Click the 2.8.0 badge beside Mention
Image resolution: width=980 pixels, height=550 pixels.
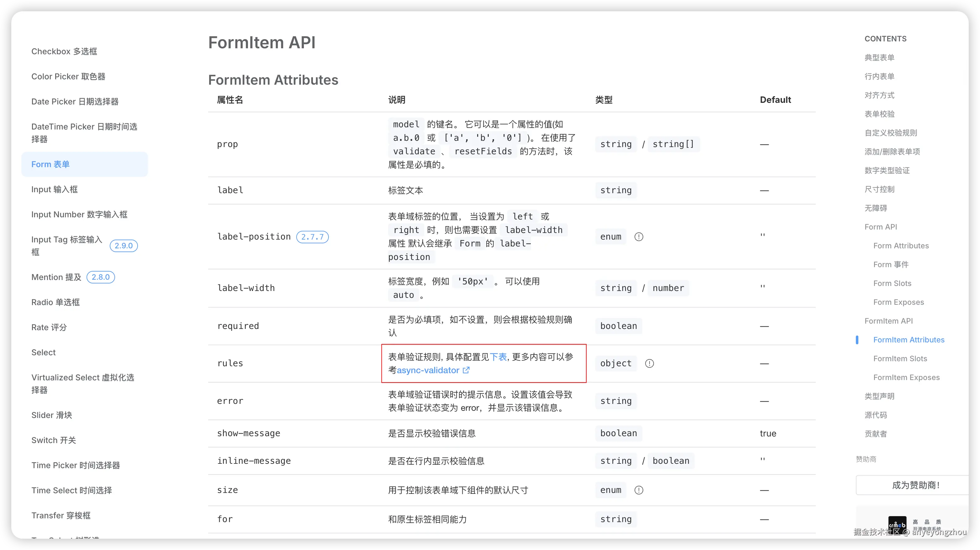click(x=100, y=277)
